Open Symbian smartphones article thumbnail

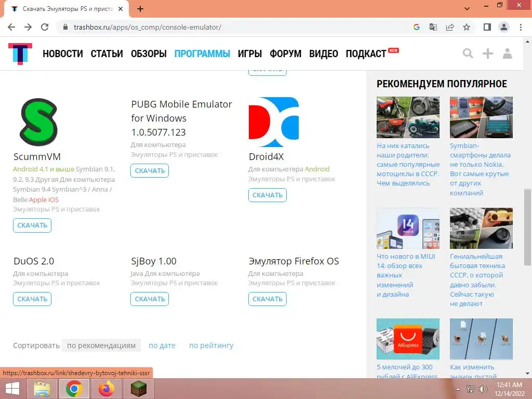click(x=481, y=117)
